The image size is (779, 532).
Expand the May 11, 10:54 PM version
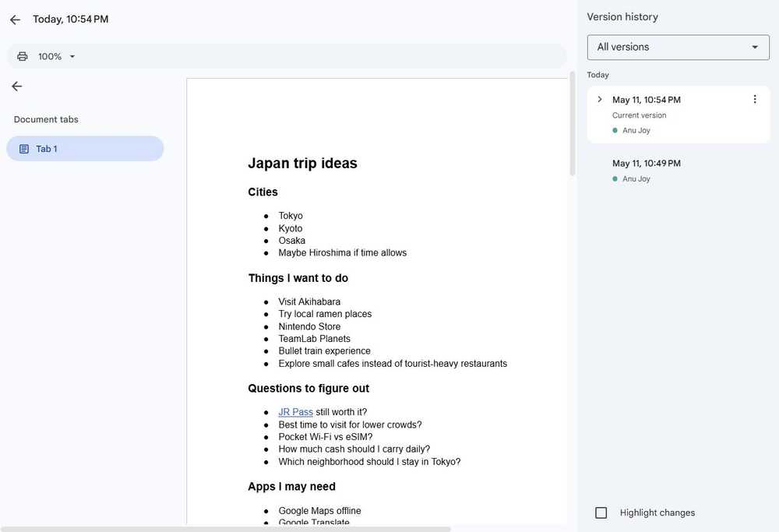tap(600, 100)
